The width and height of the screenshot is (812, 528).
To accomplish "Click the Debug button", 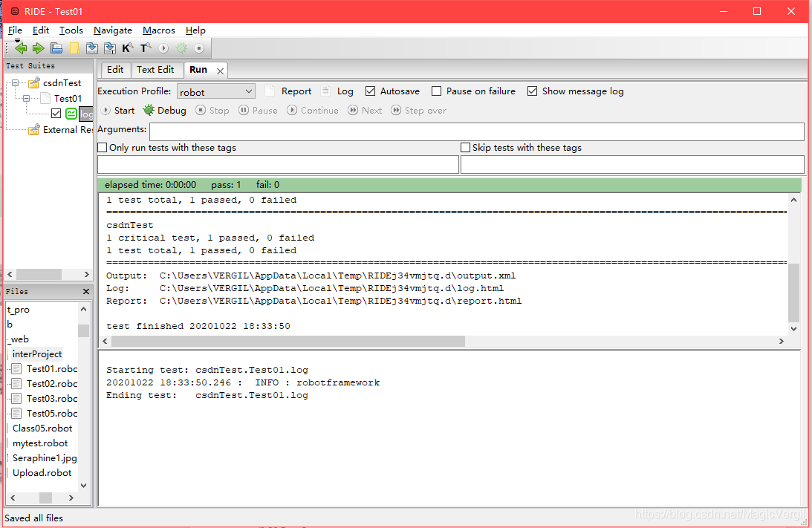I will [165, 110].
